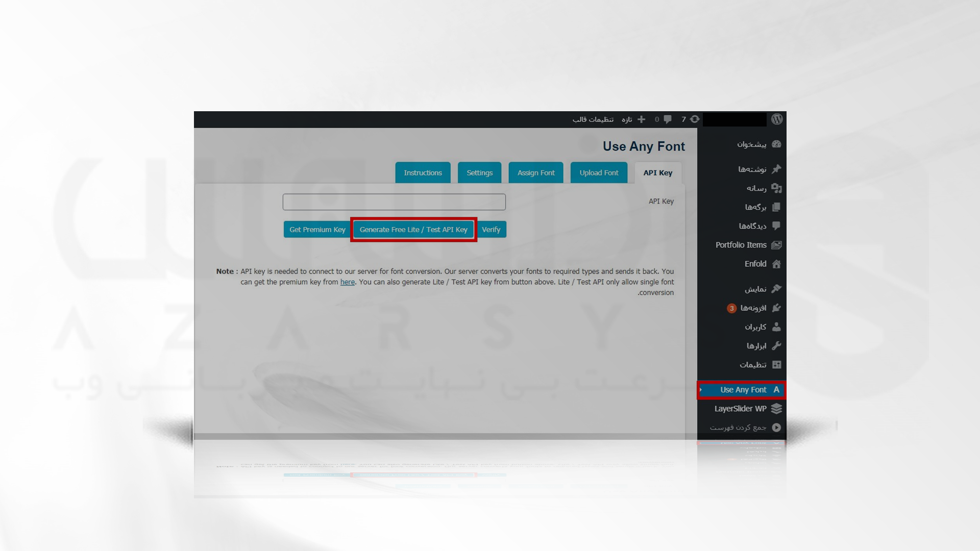This screenshot has width=980, height=551.
Task: Click the Portfolio Items menu icon
Action: (776, 245)
